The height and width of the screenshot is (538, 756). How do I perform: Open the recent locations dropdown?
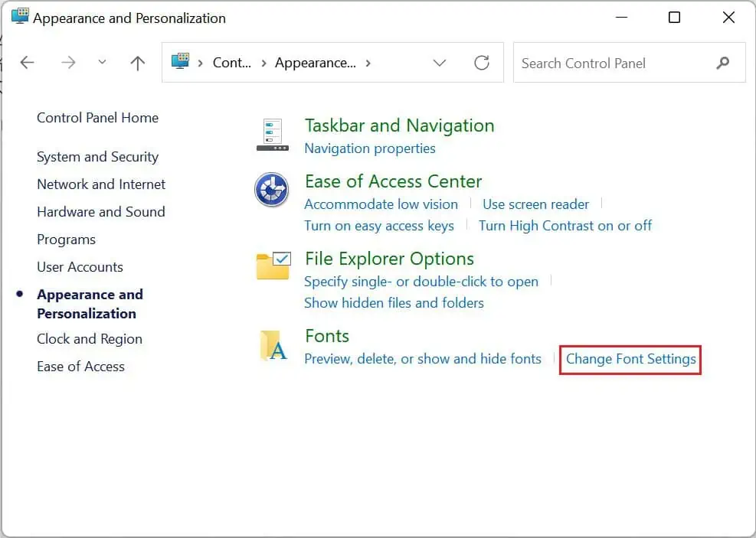pyautogui.click(x=102, y=63)
